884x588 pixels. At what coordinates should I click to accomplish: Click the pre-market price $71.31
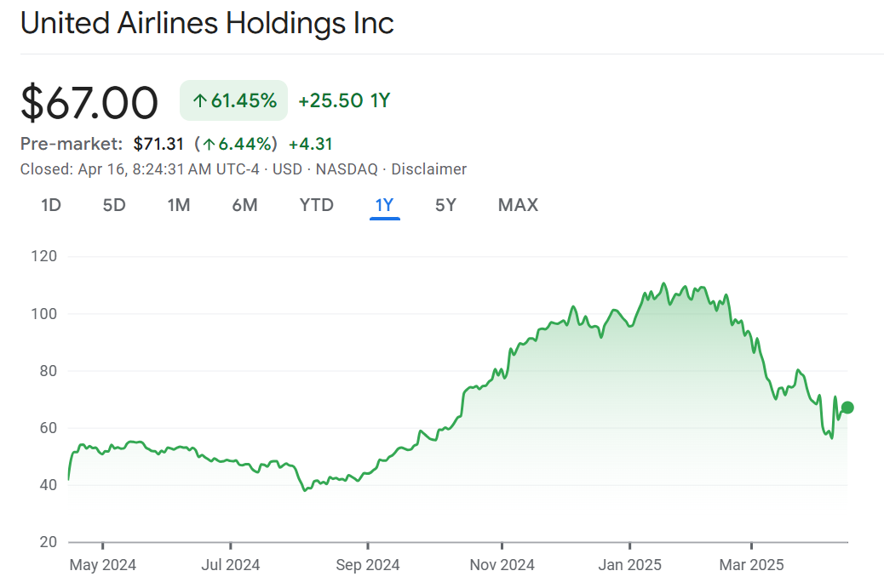pos(158,144)
